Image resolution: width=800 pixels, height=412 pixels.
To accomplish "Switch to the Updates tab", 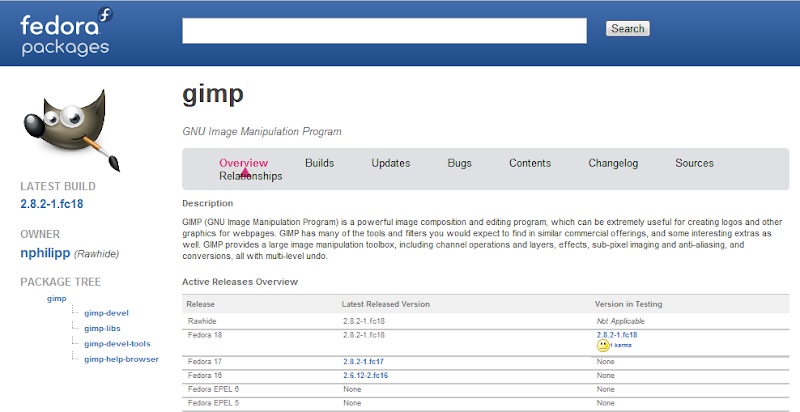I will pyautogui.click(x=391, y=163).
